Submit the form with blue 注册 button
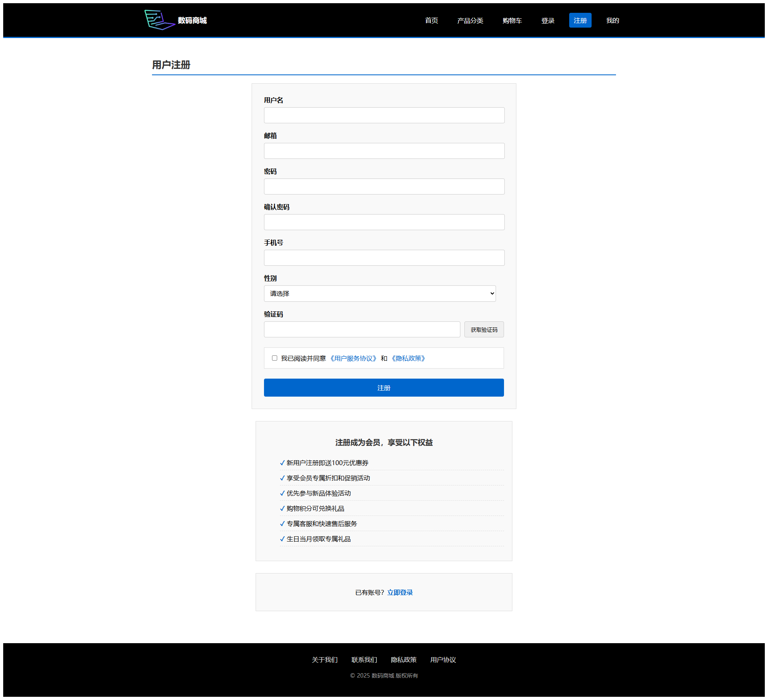Screen dimensions: 768x700 pos(384,387)
